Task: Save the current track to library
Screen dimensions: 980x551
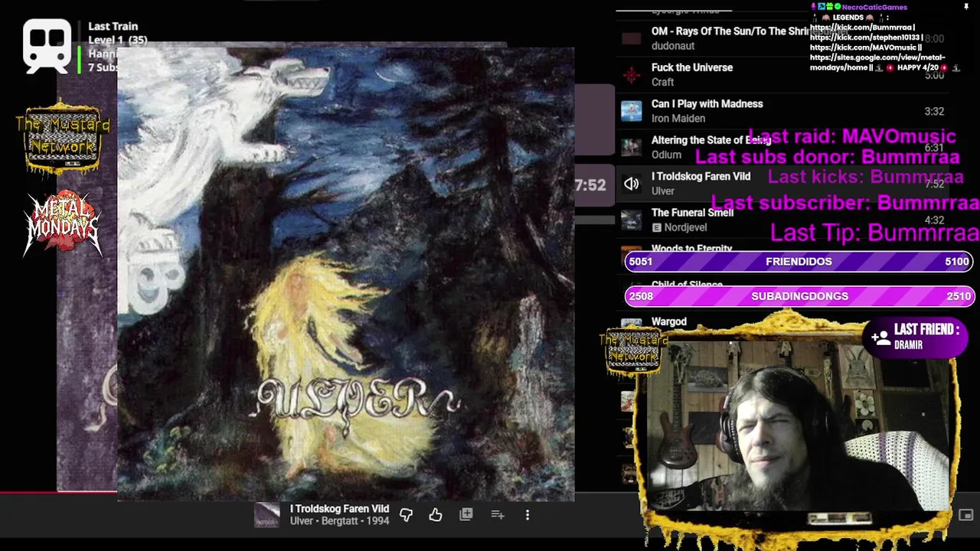Action: [x=466, y=515]
